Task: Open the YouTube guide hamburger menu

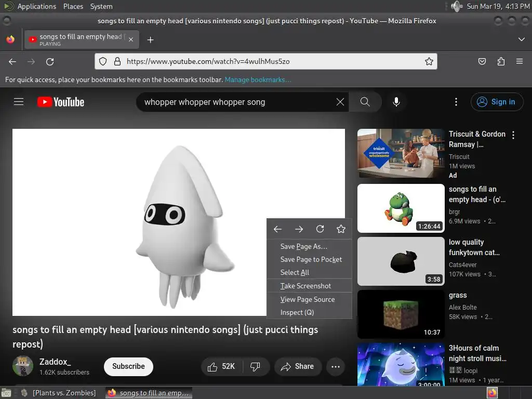Action: pyautogui.click(x=19, y=102)
